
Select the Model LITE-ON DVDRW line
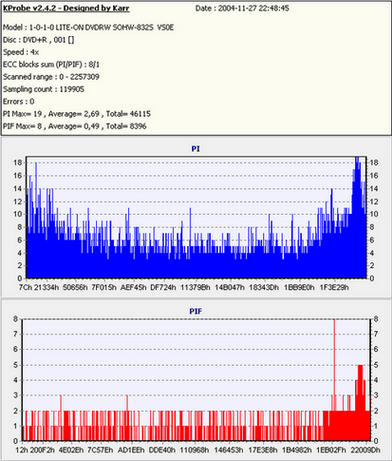tap(88, 27)
